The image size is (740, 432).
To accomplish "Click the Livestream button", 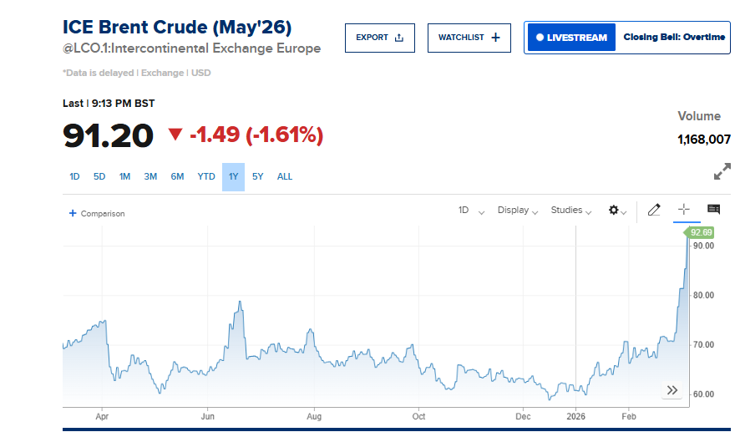I will pos(571,38).
